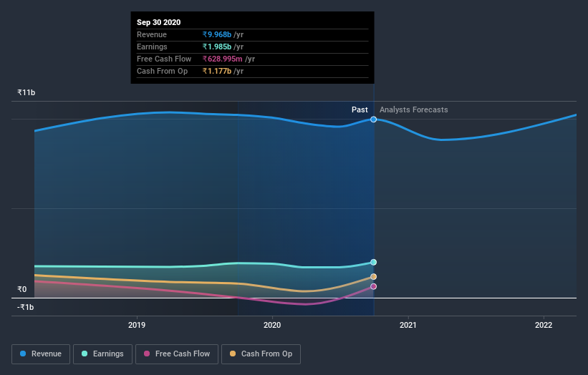Click the Past label
Image resolution: width=588 pixels, height=375 pixels.
tap(360, 109)
